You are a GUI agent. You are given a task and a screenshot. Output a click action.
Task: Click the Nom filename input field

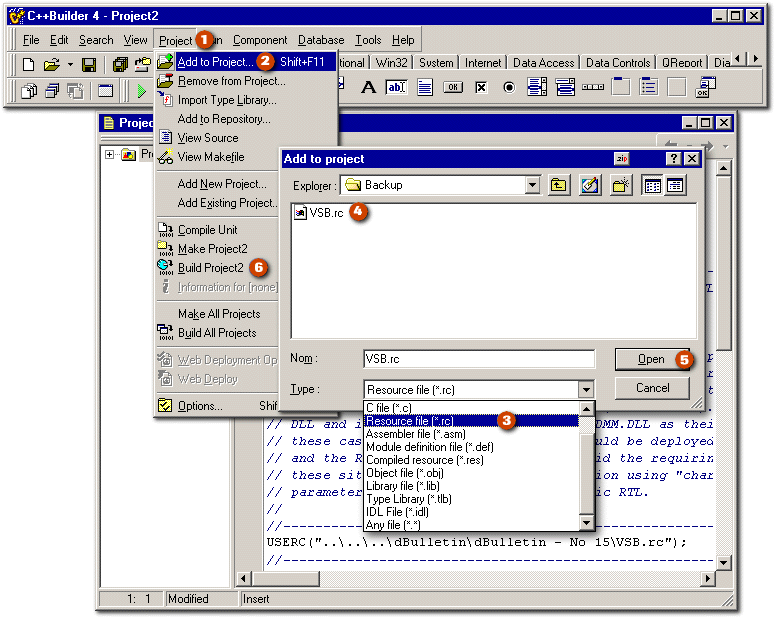(x=479, y=359)
